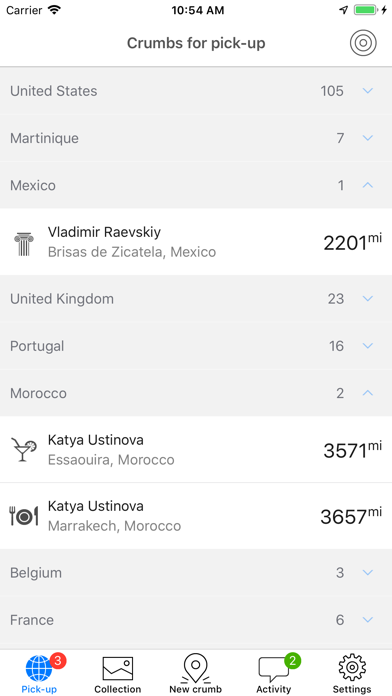Expand the United States section chevron
The width and height of the screenshot is (392, 696).
[368, 91]
